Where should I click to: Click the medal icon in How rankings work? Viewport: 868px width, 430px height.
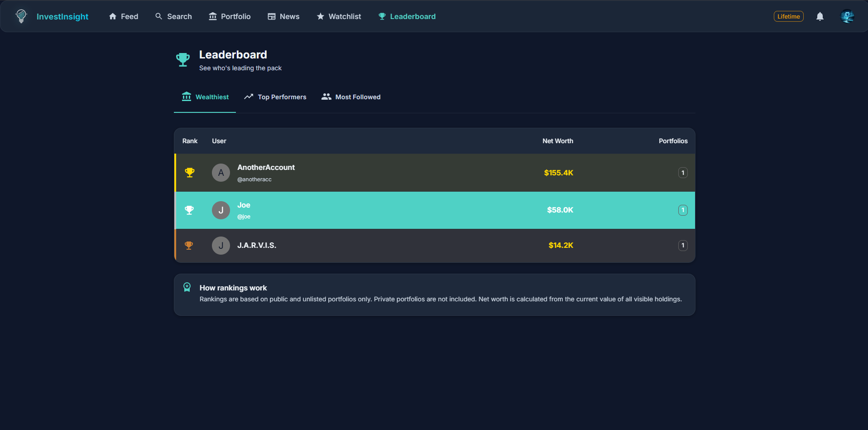[x=187, y=287]
